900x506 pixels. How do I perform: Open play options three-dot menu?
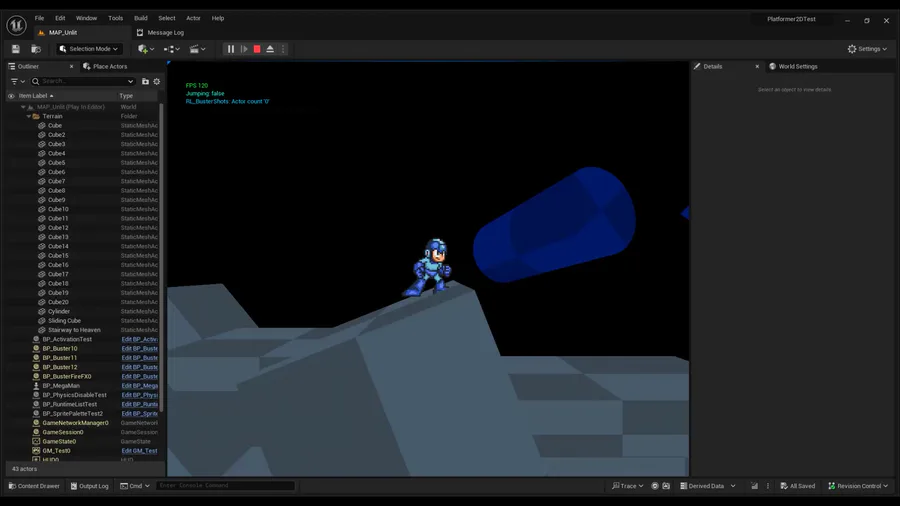[283, 49]
